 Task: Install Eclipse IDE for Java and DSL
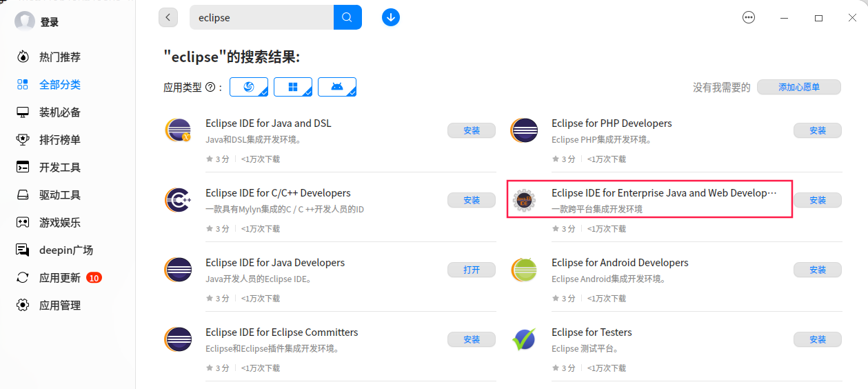point(472,130)
